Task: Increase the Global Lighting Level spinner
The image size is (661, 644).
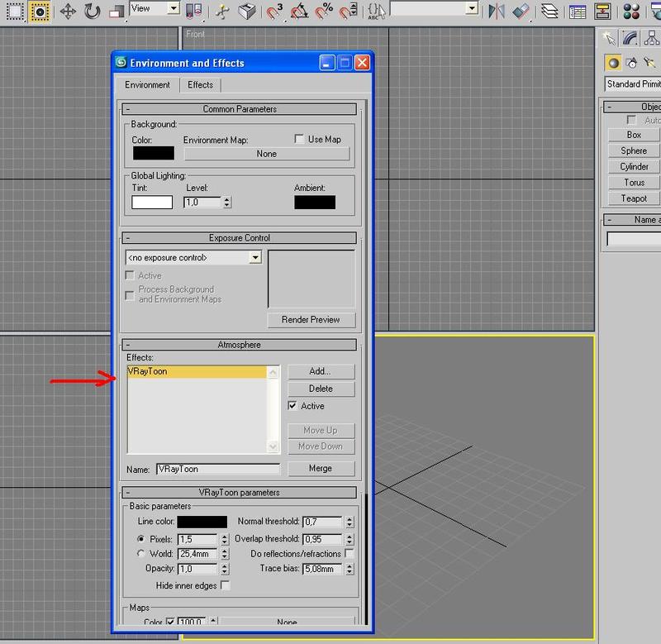Action: pyautogui.click(x=227, y=199)
